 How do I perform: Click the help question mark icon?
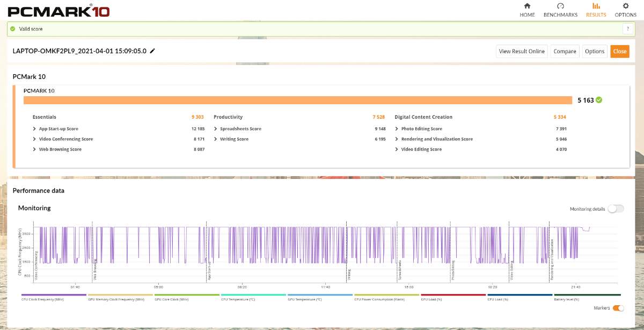point(627,29)
